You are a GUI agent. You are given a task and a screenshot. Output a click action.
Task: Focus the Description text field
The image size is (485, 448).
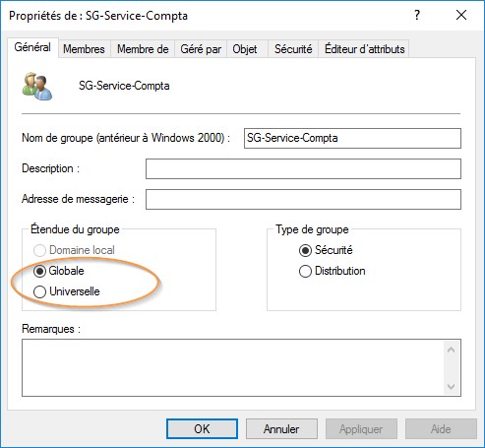tap(303, 168)
